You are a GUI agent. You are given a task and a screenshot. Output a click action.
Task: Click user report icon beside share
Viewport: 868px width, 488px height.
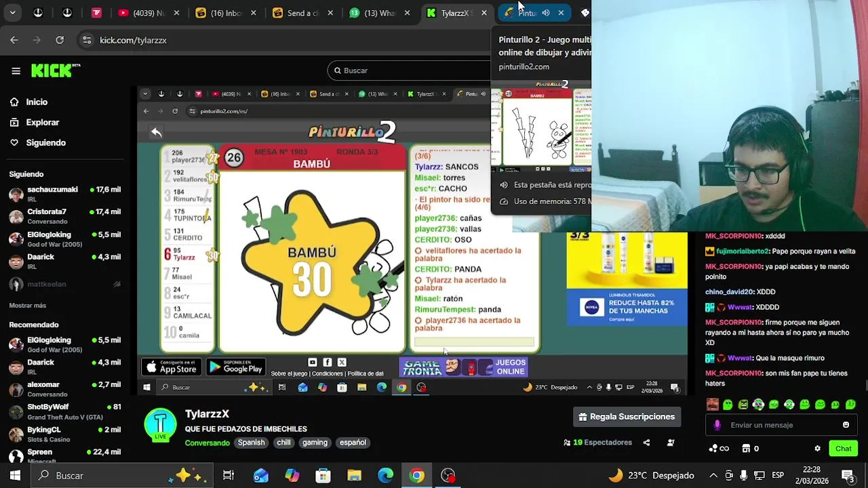pyautogui.click(x=671, y=443)
